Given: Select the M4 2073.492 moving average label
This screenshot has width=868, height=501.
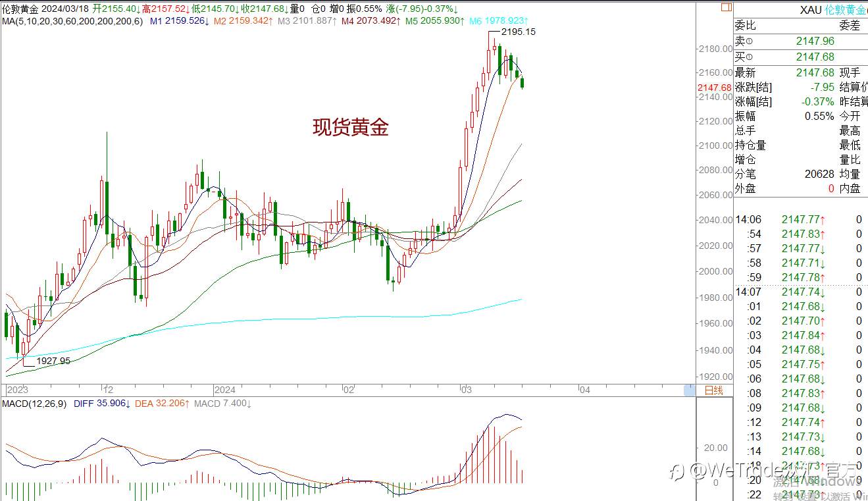Looking at the screenshot, I should click(371, 21).
